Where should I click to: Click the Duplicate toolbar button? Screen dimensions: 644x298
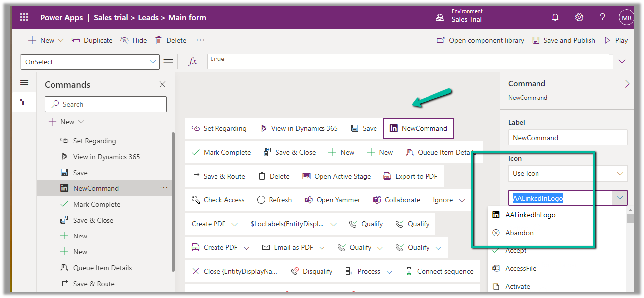tap(92, 40)
